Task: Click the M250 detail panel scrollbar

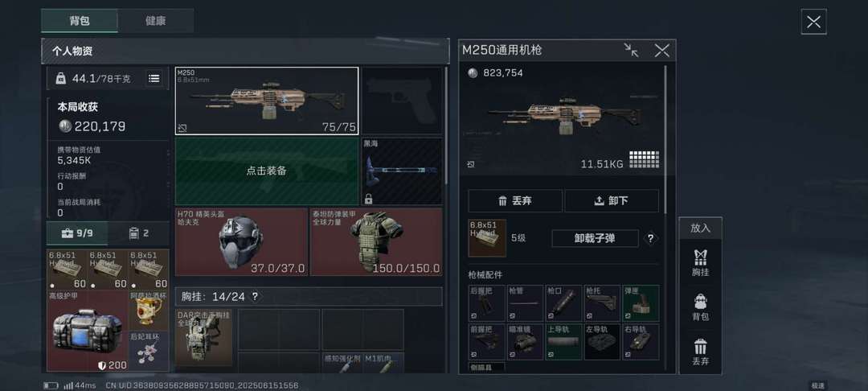Action: [x=666, y=138]
